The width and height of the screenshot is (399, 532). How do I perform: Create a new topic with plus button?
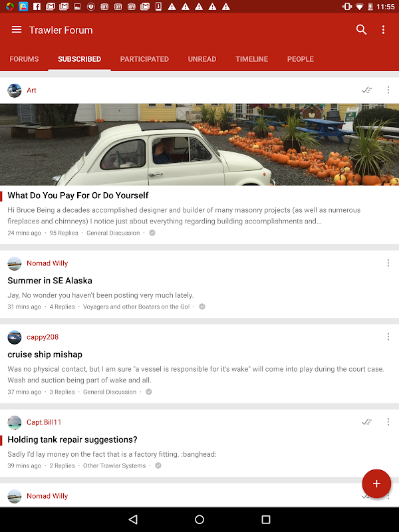coord(376,483)
